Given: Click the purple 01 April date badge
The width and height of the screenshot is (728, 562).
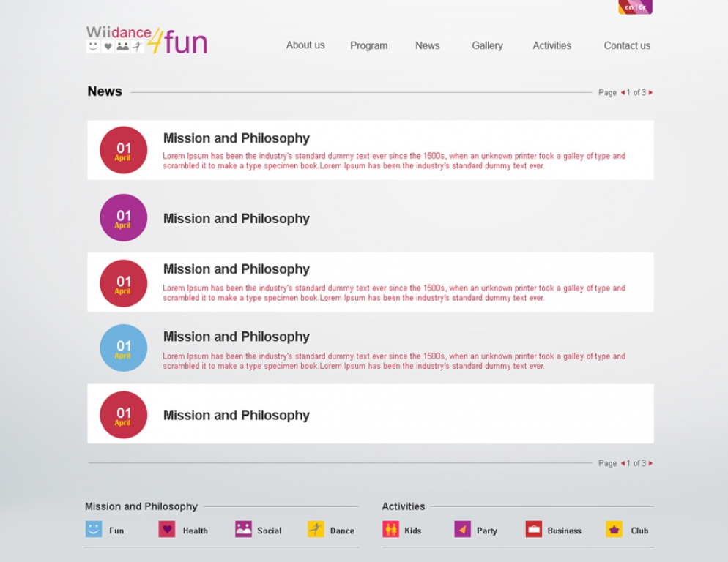Looking at the screenshot, I should point(124,217).
